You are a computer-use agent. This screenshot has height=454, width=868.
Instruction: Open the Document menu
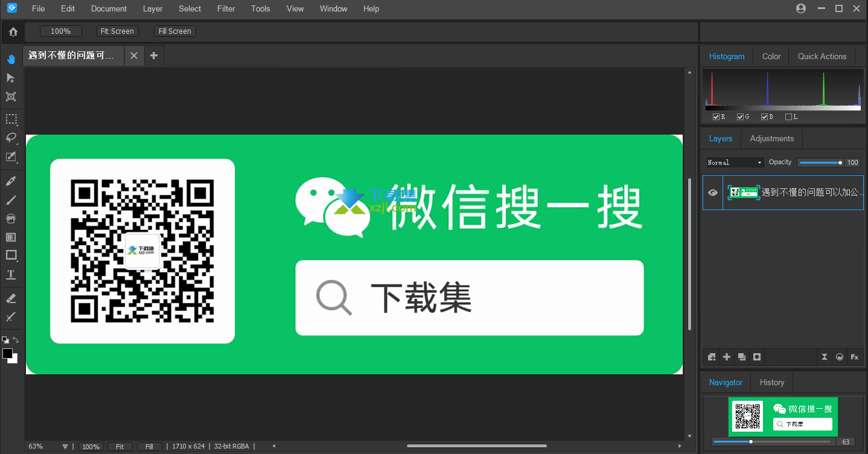coord(109,8)
